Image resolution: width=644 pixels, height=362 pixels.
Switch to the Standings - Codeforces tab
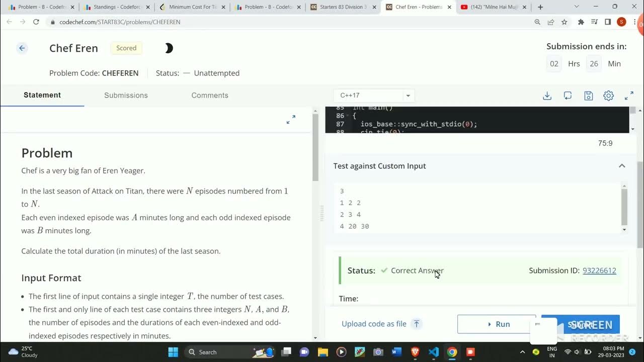(x=116, y=7)
